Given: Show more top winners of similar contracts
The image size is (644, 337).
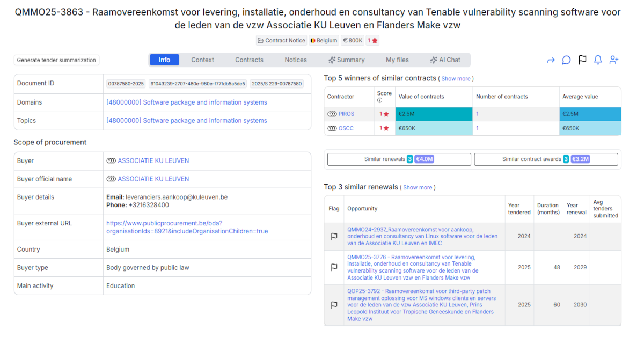Looking at the screenshot, I should (x=455, y=78).
